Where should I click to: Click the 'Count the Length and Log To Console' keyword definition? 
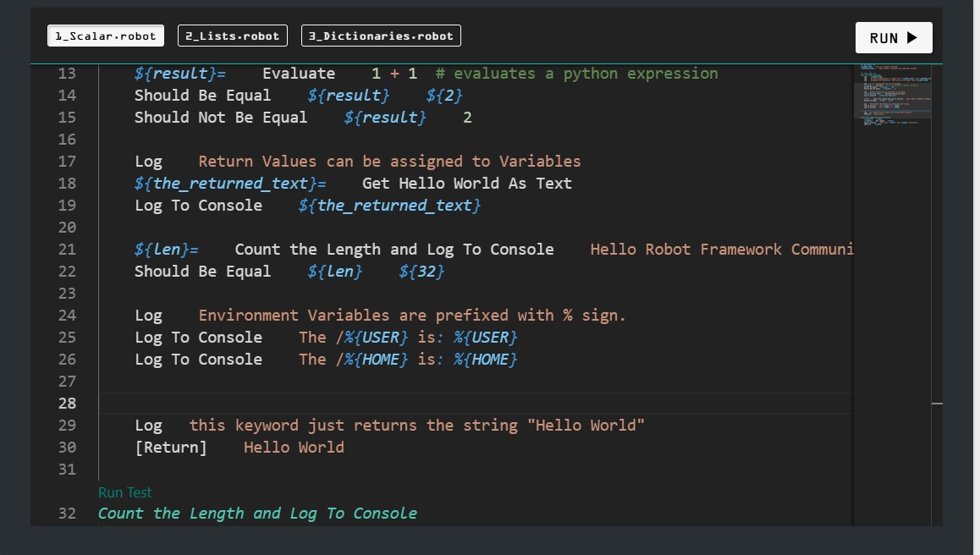(257, 514)
